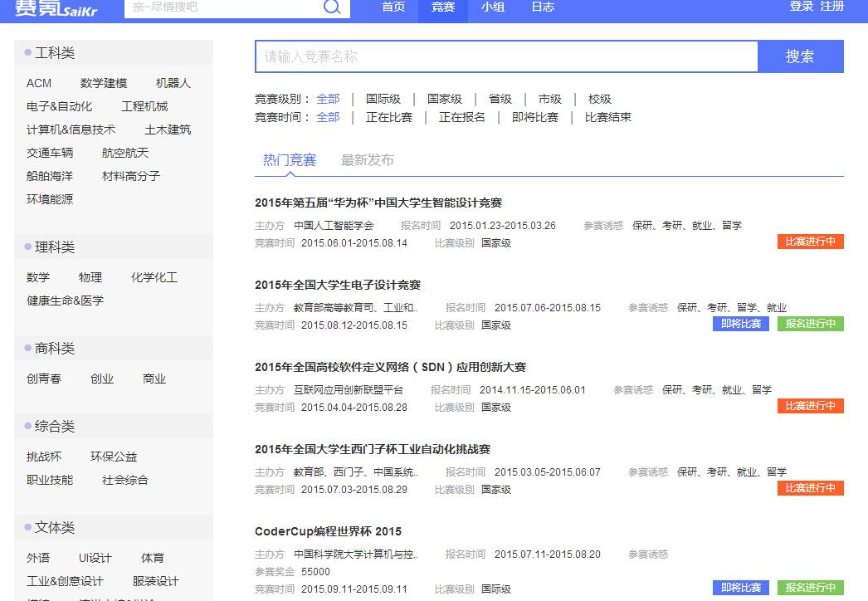This screenshot has height=601, width=868.
Task: Select 全部 for the 竞赛时间 filter
Action: (x=329, y=117)
